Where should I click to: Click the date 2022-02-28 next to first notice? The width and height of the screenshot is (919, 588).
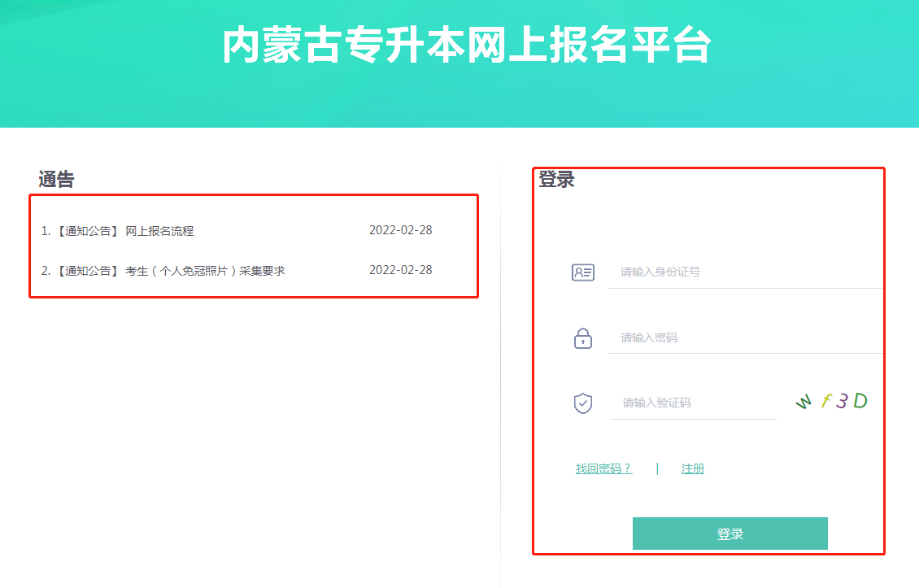click(x=401, y=229)
